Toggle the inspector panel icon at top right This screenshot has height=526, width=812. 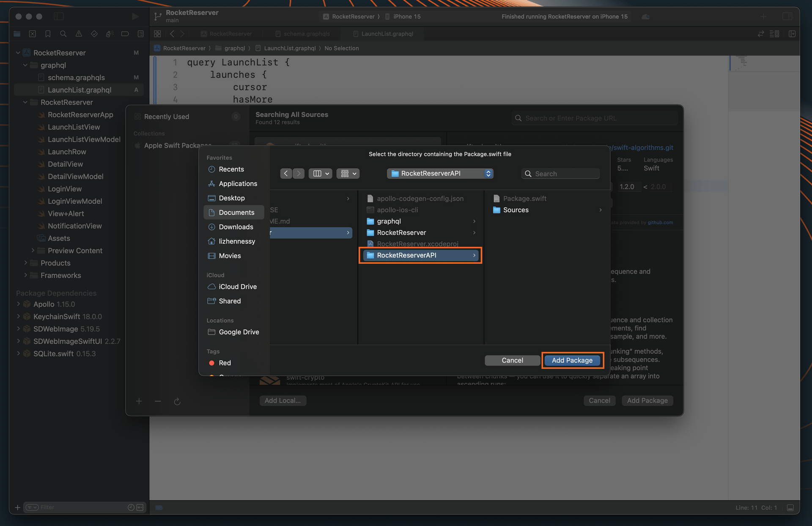click(x=787, y=16)
